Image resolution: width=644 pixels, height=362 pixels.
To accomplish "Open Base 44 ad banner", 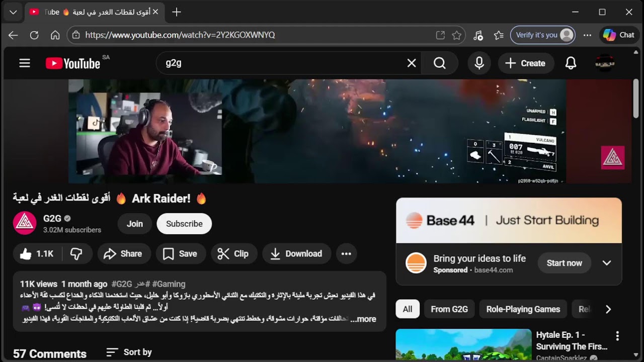I will click(x=509, y=220).
